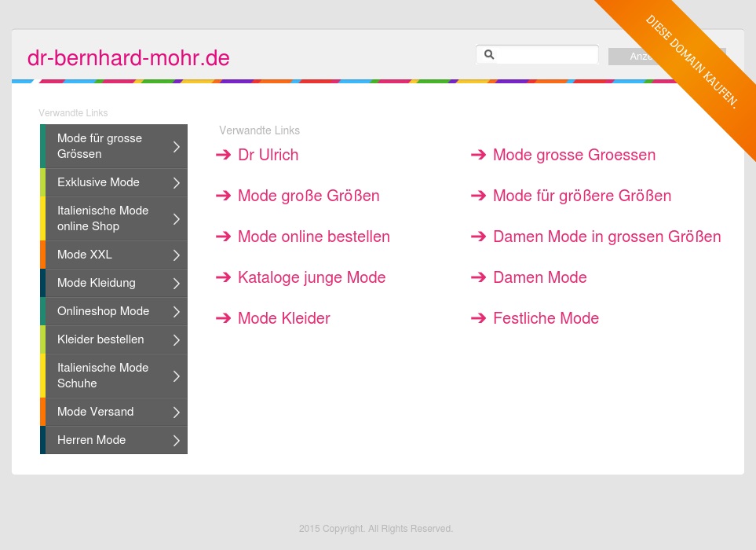
Task: Expand the Mode XXL chevron
Action: point(177,255)
